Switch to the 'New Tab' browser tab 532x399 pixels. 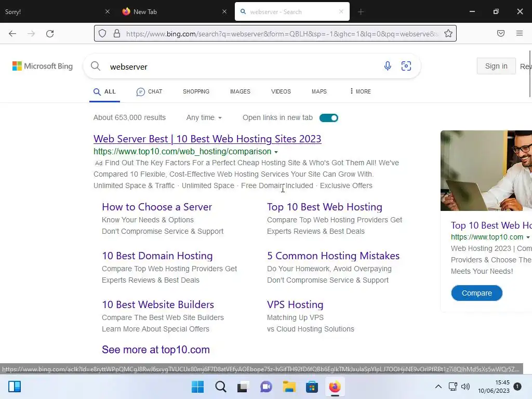(x=175, y=11)
